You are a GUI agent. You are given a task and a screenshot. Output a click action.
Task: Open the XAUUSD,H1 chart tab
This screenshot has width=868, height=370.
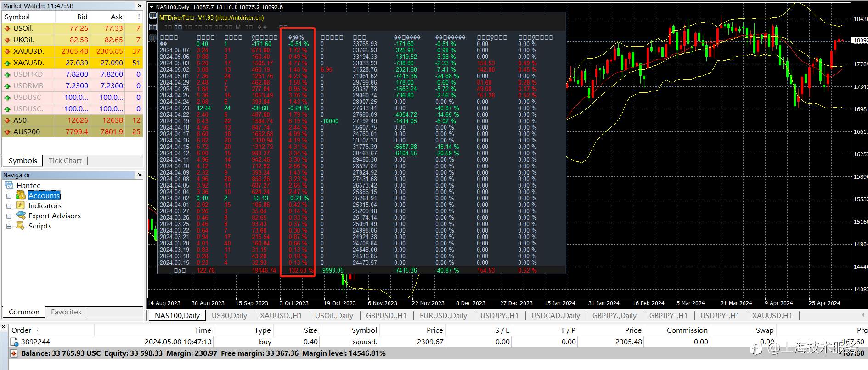pyautogui.click(x=772, y=316)
